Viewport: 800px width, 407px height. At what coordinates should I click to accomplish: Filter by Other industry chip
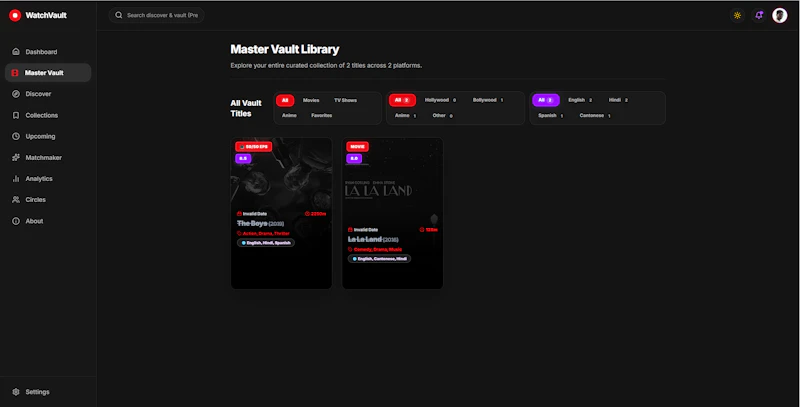click(442, 115)
